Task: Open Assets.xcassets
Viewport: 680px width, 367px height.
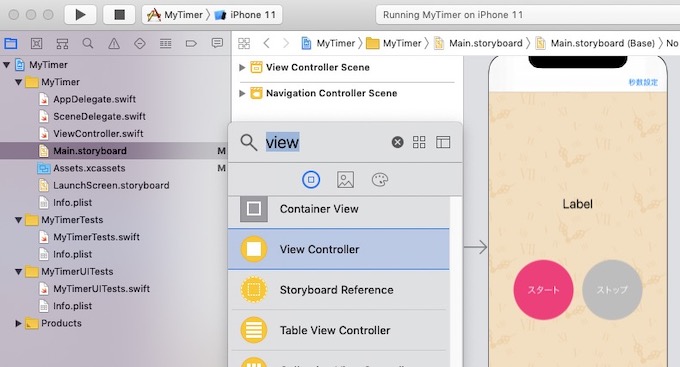Action: 89,168
